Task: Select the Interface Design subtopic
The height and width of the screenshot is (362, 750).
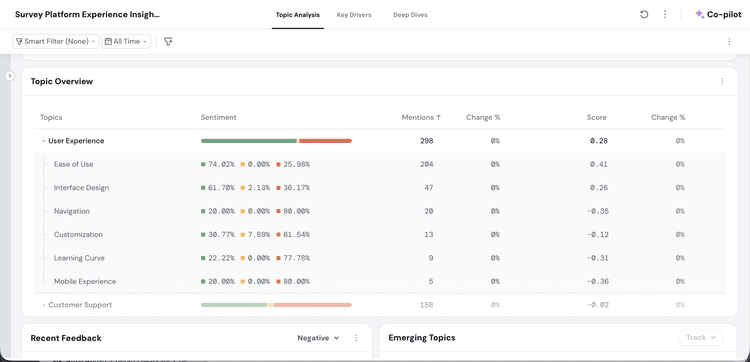Action: click(81, 187)
